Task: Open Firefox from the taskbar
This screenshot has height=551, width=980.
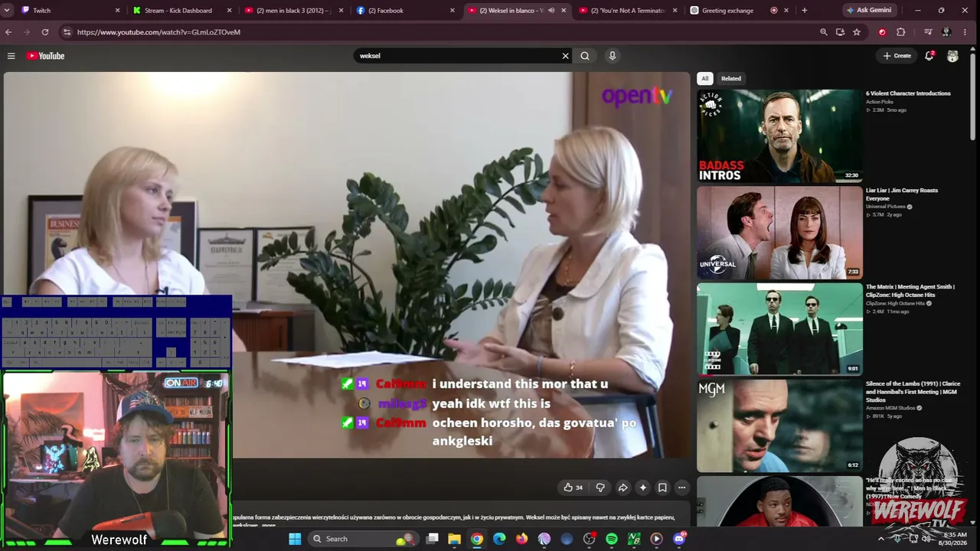Action: click(521, 539)
